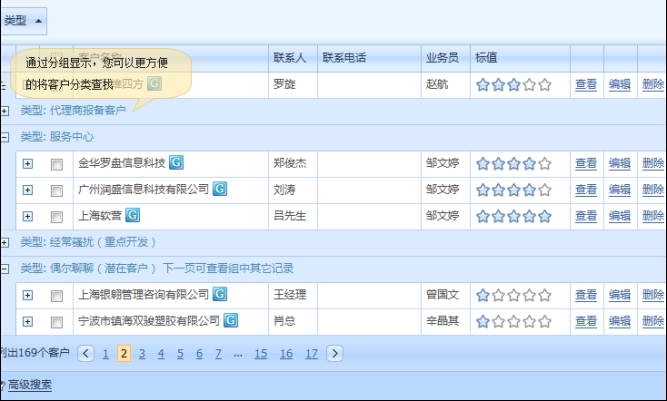Expand row details for 广州润盛信息科技有限公司
The image size is (667, 401).
[x=28, y=190]
